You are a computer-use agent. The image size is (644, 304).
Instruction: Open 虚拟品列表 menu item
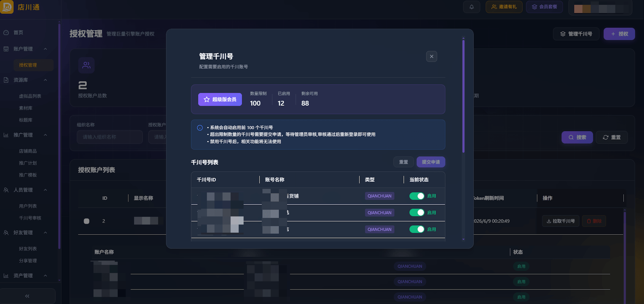tap(30, 96)
